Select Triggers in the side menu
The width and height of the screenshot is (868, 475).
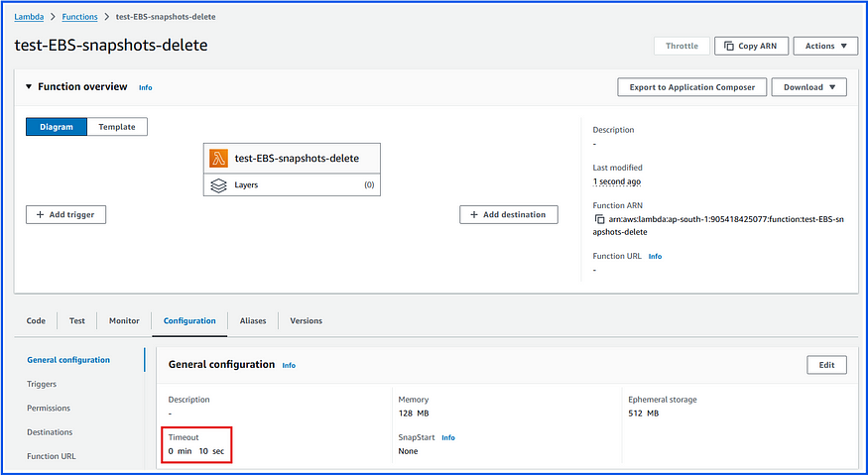pos(42,384)
